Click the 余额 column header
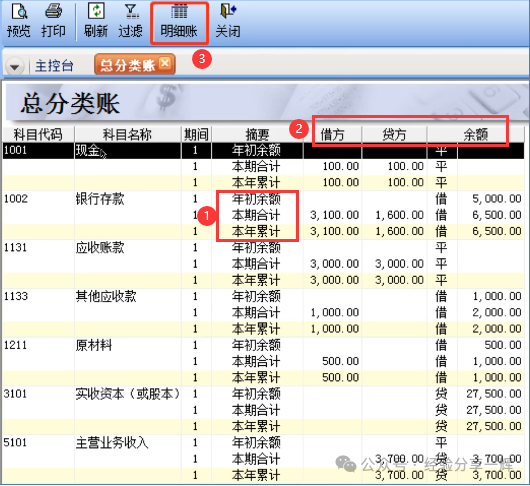This screenshot has width=530, height=486. click(x=476, y=135)
